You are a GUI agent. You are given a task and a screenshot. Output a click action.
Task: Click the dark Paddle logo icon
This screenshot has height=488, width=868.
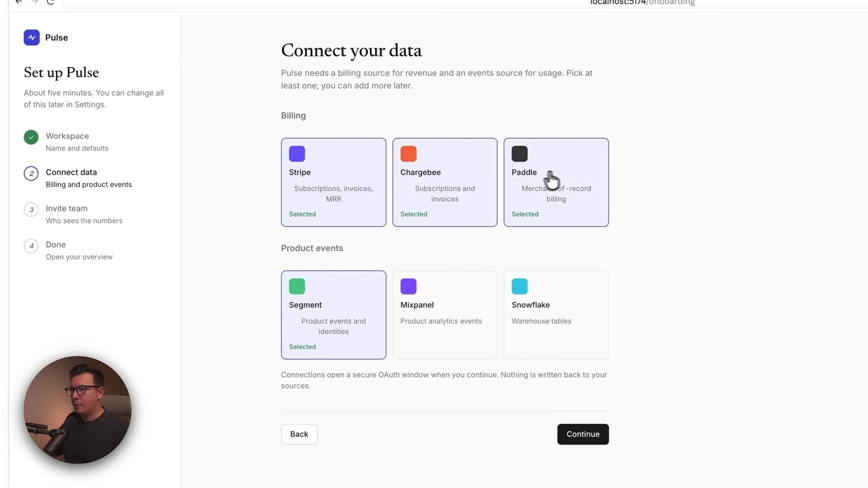[519, 154]
